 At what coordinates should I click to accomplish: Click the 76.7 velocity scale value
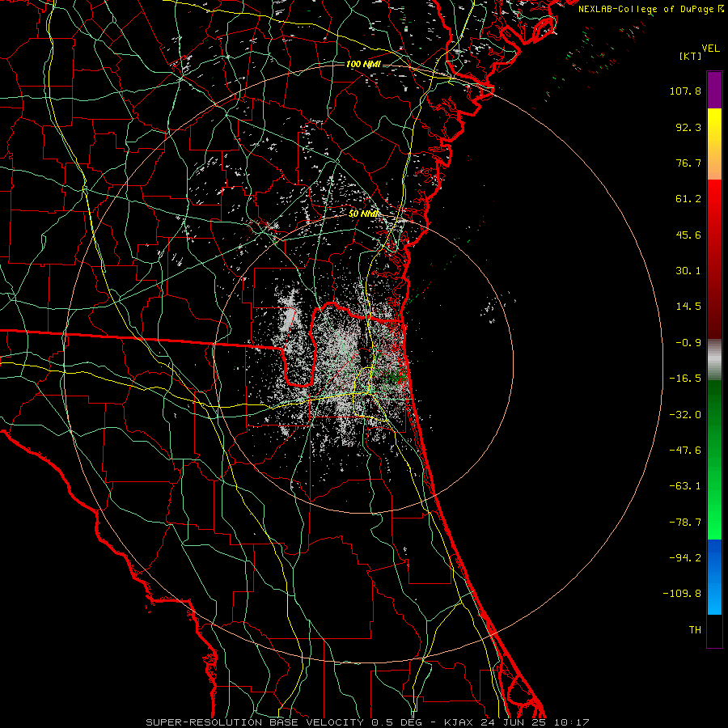pyautogui.click(x=688, y=163)
